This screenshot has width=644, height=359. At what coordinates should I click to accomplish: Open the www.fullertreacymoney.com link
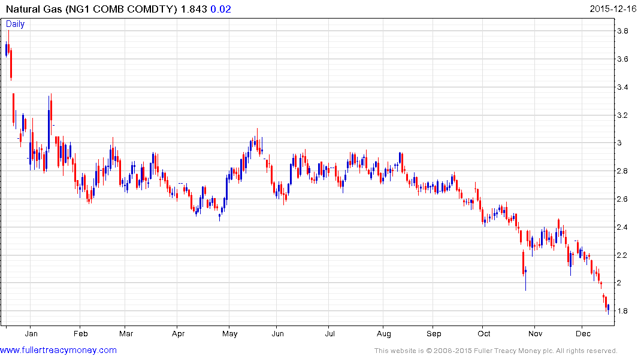(58, 350)
